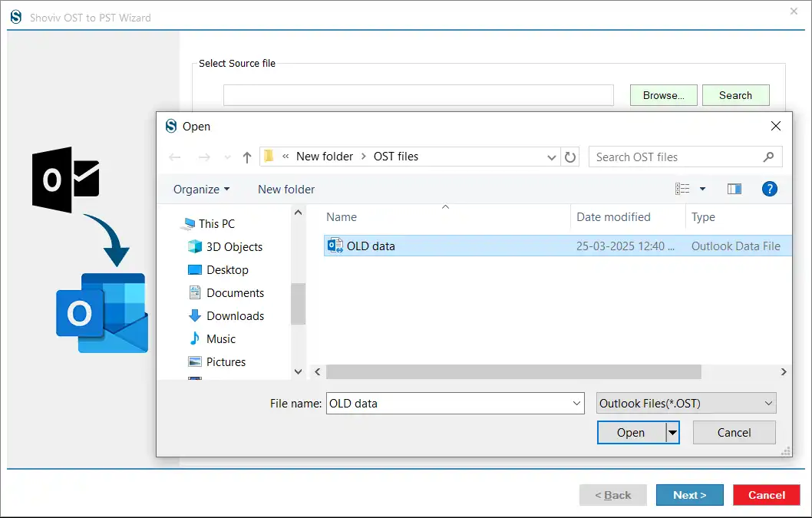Open Downloads in navigation pane
812x518 pixels.
coord(226,316)
